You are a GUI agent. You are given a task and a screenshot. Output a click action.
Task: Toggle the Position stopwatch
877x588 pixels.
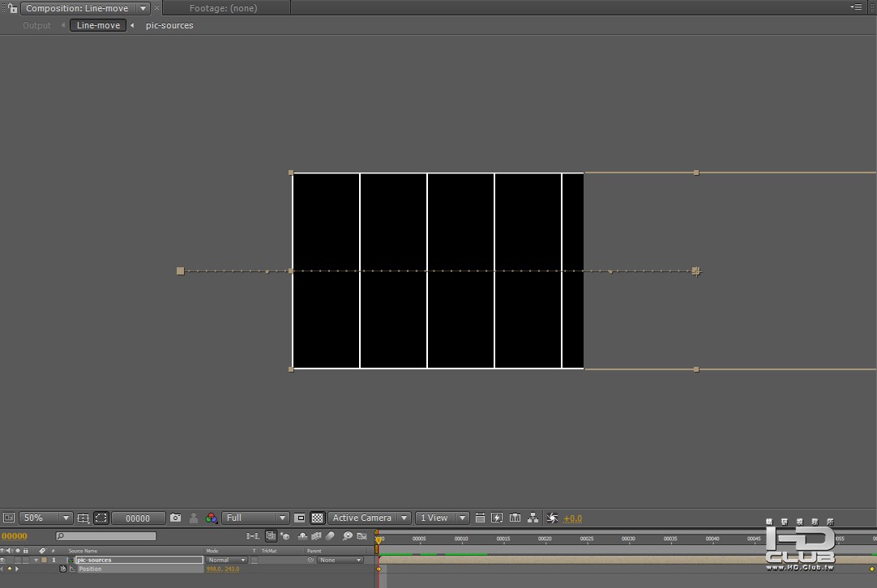pos(63,569)
